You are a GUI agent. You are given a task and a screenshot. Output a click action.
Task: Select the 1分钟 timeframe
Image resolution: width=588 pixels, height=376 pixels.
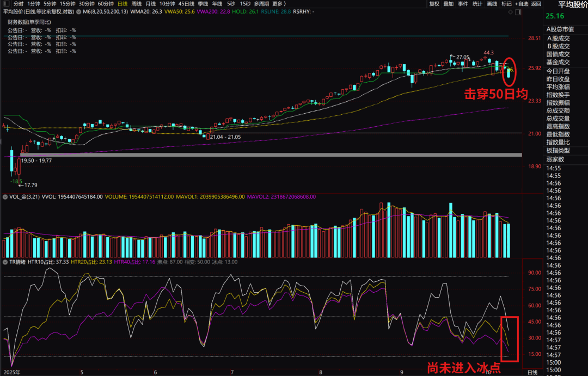tap(34, 4)
